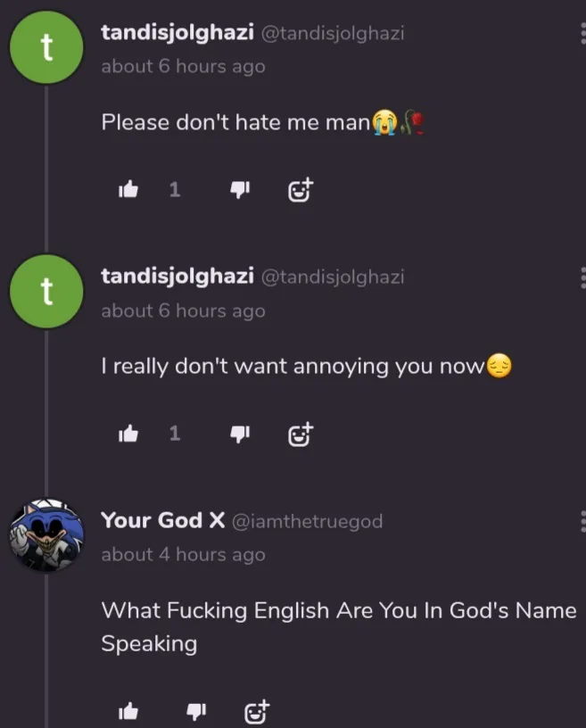
Task: Like the 'I really don't want annoying you' comment
Action: point(128,434)
